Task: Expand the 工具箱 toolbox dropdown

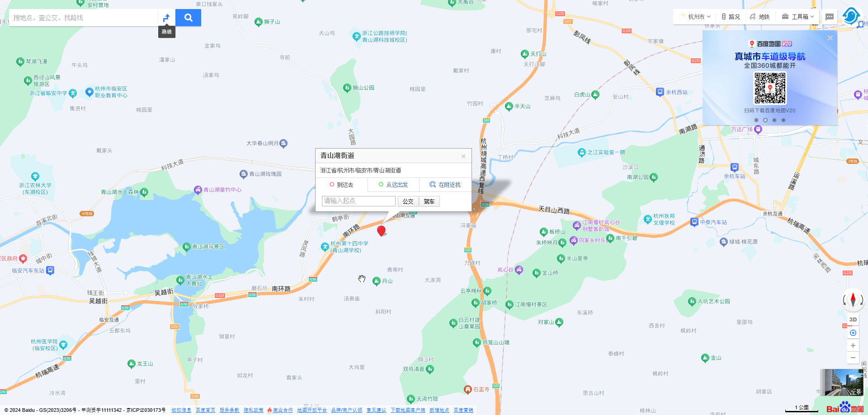Action: coord(798,17)
